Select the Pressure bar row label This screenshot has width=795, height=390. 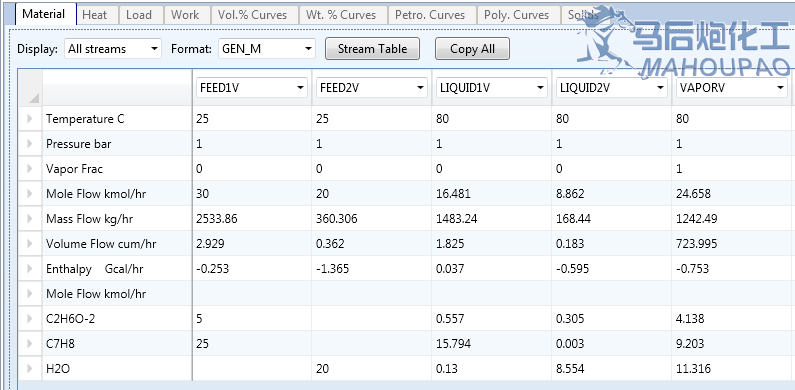coord(78,144)
